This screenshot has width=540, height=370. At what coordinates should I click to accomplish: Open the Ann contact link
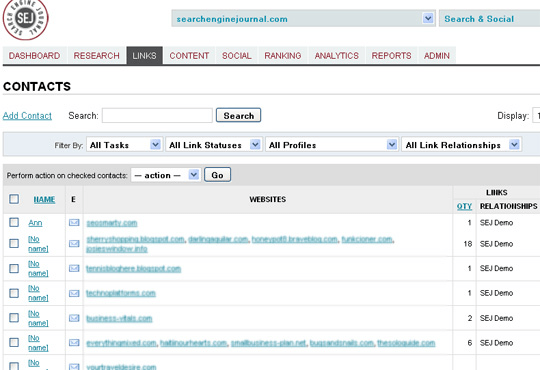pyautogui.click(x=35, y=223)
